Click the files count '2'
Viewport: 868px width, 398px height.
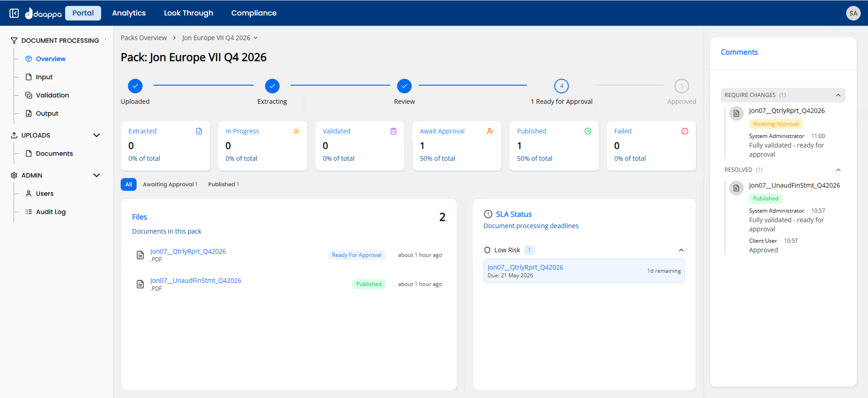pos(442,217)
